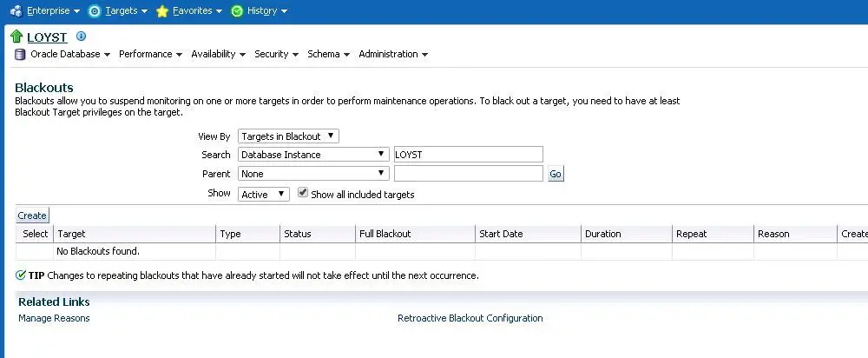This screenshot has height=358, width=868.
Task: Click the Related Links heading
Action: [54, 302]
